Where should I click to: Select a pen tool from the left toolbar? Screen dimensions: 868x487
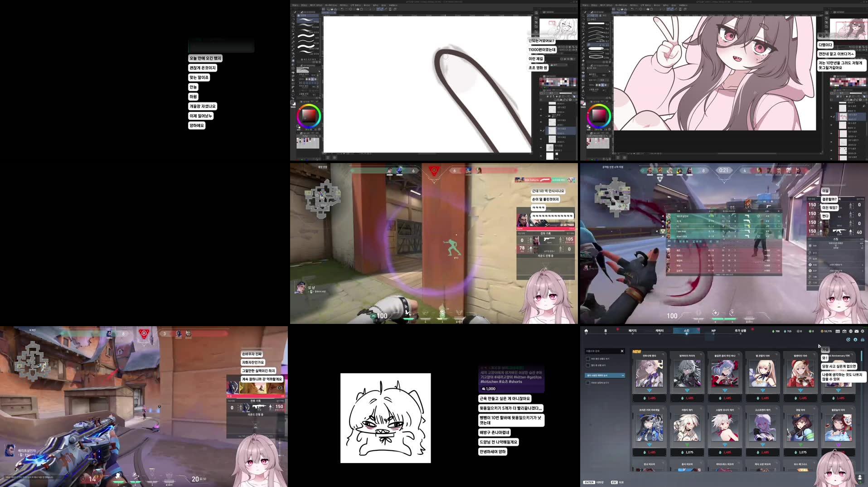pos(293,39)
